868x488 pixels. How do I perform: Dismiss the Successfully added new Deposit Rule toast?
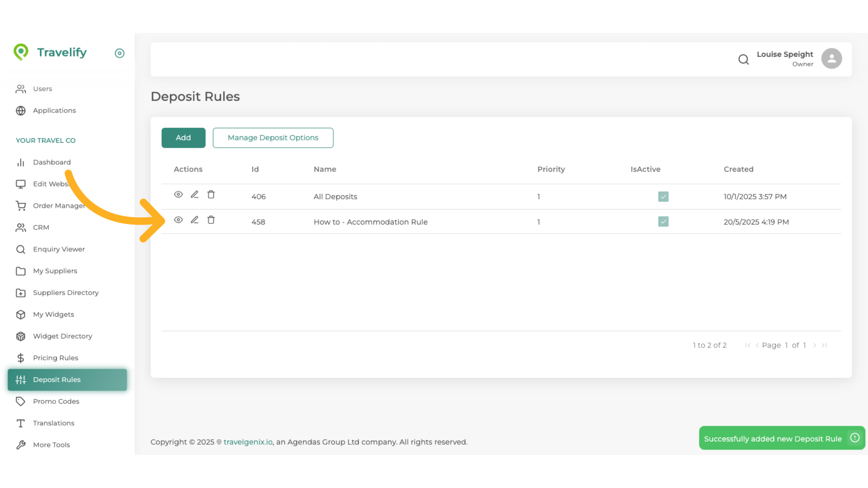pos(854,438)
